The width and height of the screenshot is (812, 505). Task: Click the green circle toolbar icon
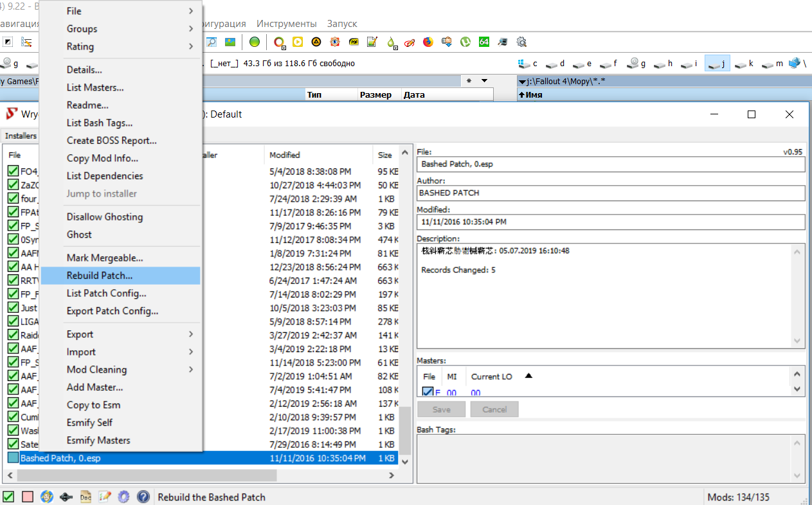[255, 42]
